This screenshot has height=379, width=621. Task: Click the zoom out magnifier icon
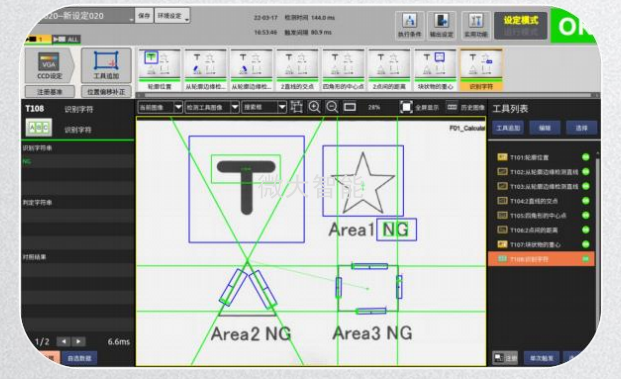pyautogui.click(x=332, y=107)
